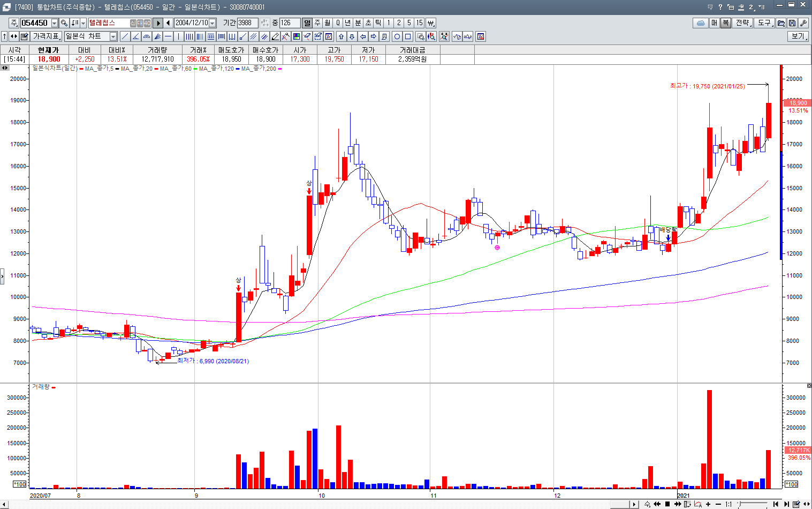This screenshot has width=812, height=509.
Task: Click the current price 18,900 value
Action: tap(49, 59)
